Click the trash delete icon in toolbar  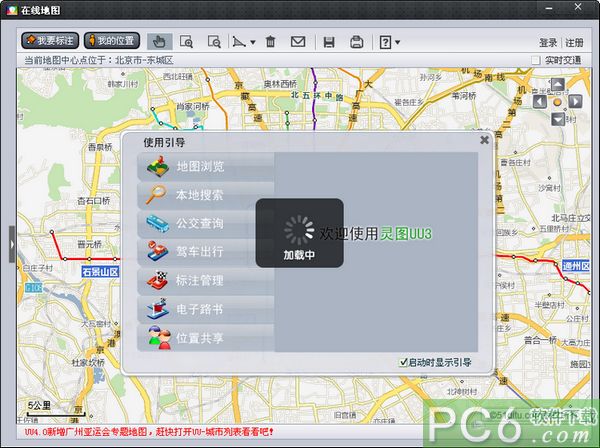(x=270, y=41)
